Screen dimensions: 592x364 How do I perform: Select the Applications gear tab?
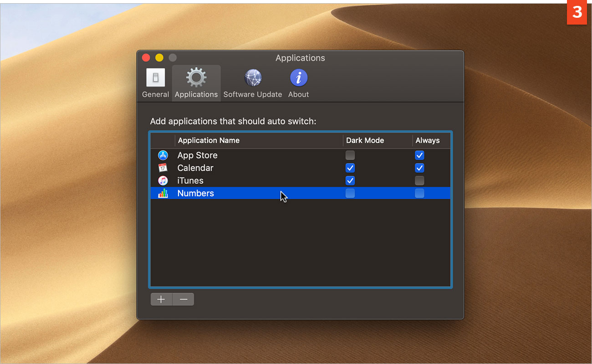coord(196,83)
